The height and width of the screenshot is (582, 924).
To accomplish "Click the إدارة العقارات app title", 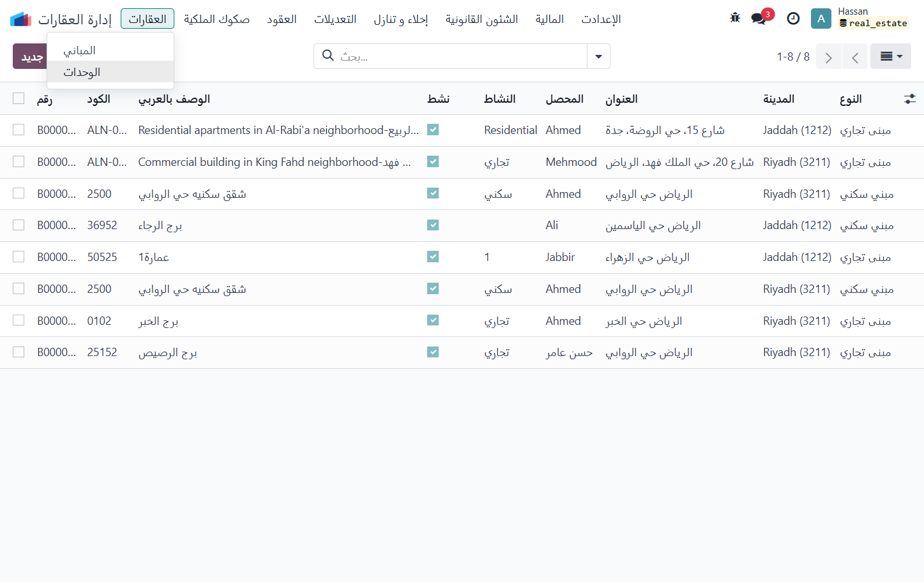I will click(75, 19).
